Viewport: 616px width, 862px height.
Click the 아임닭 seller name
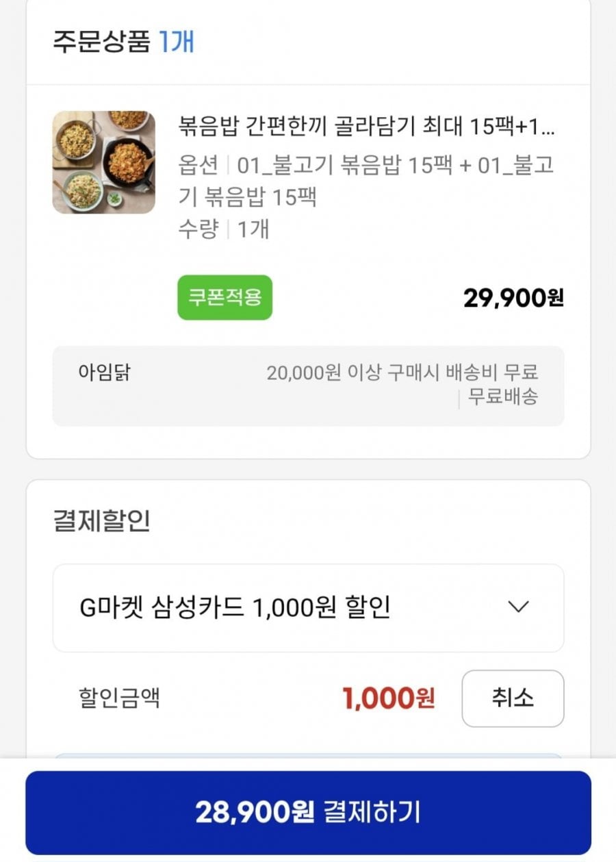pyautogui.click(x=104, y=373)
